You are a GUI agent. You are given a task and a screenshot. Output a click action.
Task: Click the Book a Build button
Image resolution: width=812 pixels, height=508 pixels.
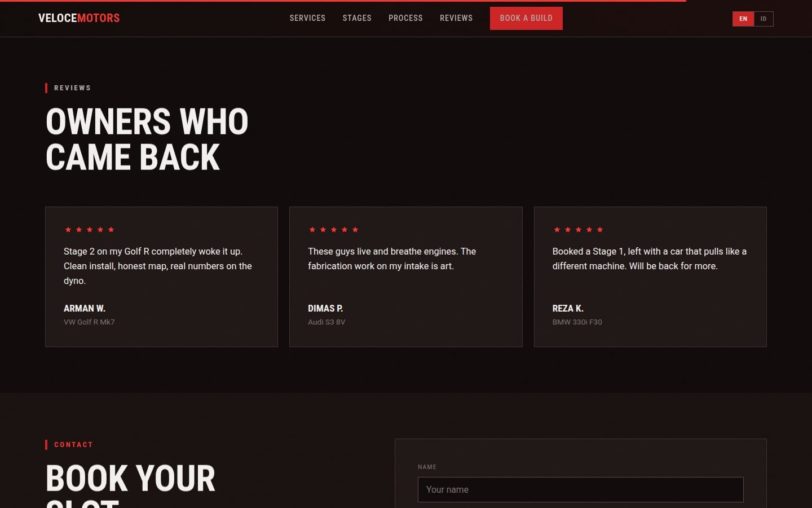[x=526, y=18]
